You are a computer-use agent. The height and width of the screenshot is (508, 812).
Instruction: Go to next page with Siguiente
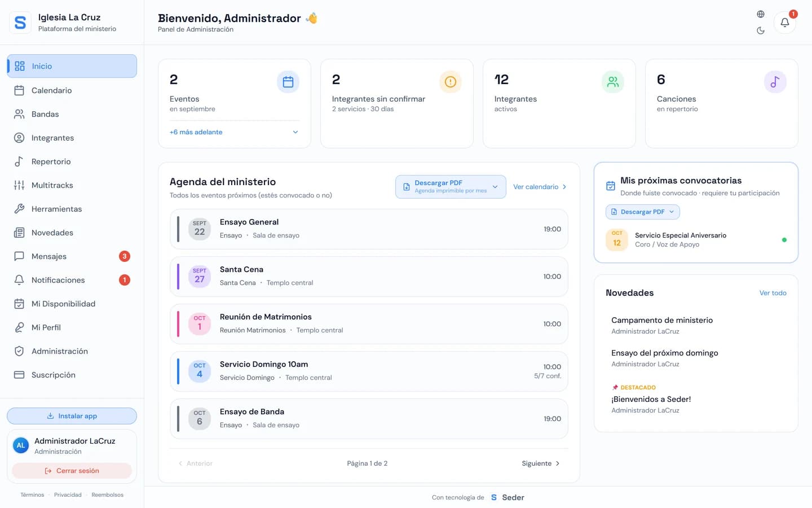541,463
